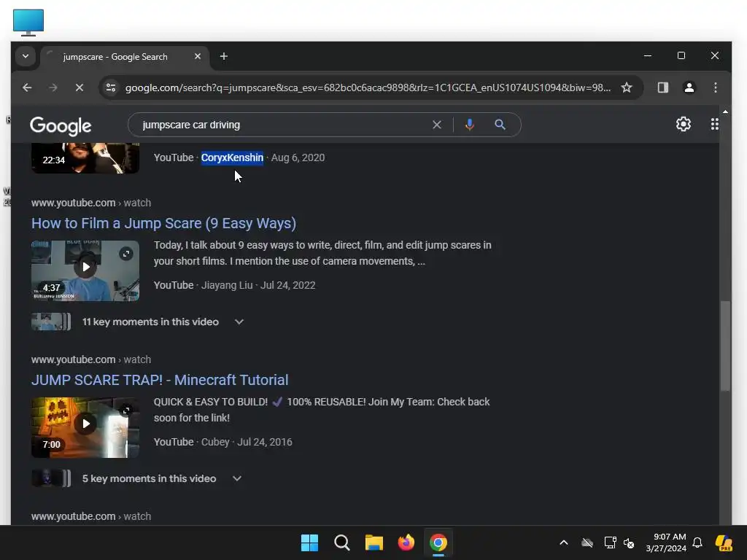Open the clock showing 9:07 AM
The height and width of the screenshot is (560, 747).
[x=665, y=542]
